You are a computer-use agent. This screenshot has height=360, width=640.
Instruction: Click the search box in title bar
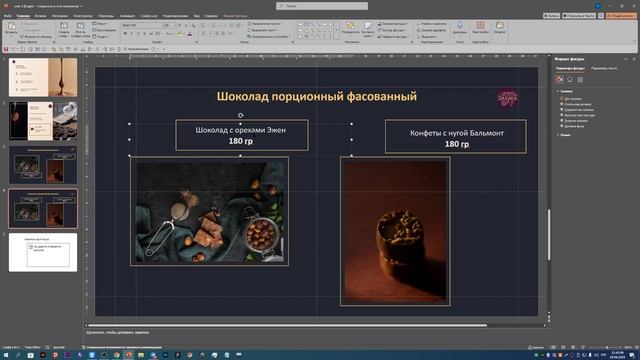point(322,6)
